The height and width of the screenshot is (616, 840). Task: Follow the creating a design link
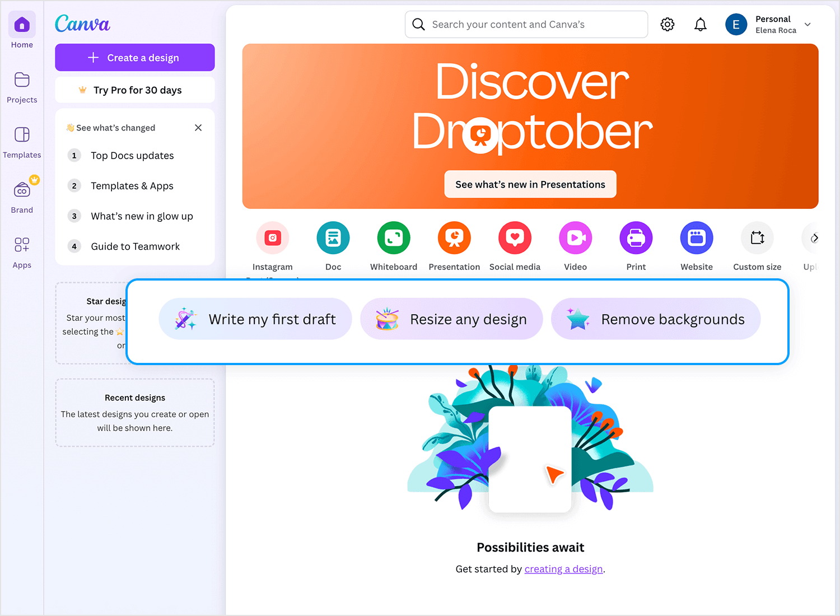click(x=563, y=569)
